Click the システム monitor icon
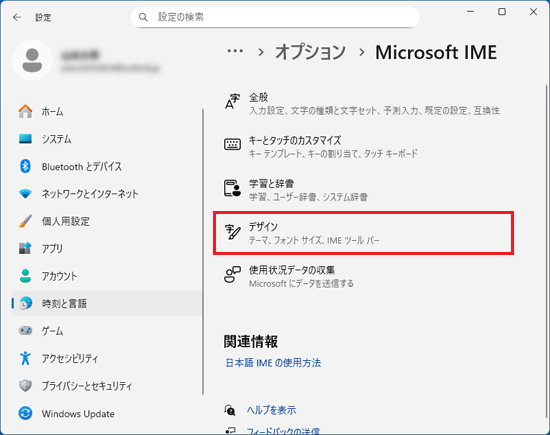 (x=25, y=139)
